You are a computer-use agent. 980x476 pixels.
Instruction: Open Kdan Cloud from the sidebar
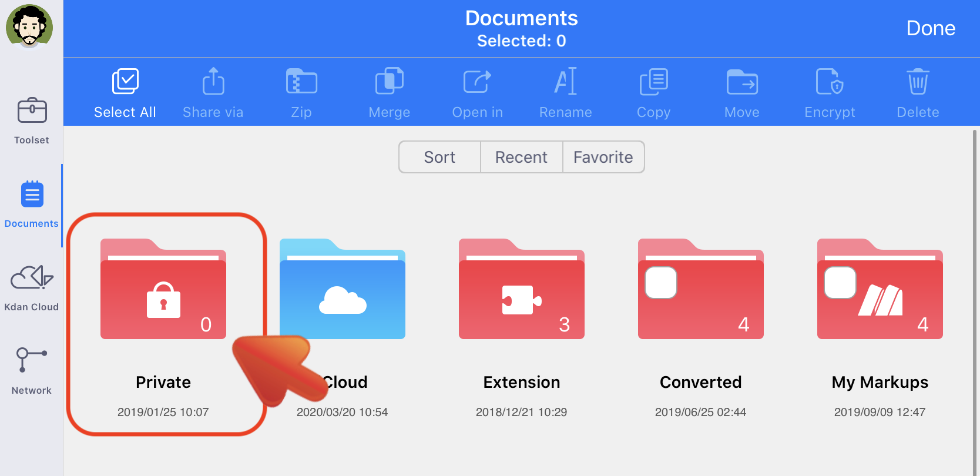(32, 288)
